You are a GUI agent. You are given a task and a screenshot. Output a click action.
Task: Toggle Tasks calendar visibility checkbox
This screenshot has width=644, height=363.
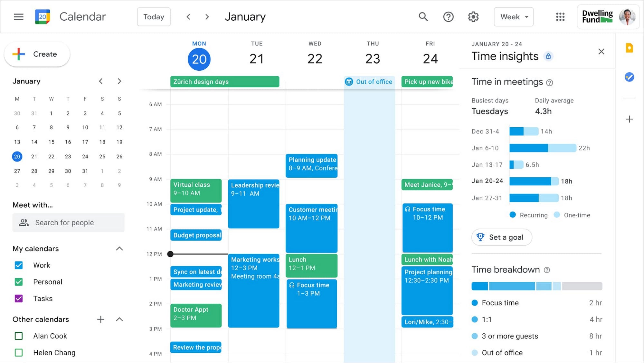click(19, 299)
